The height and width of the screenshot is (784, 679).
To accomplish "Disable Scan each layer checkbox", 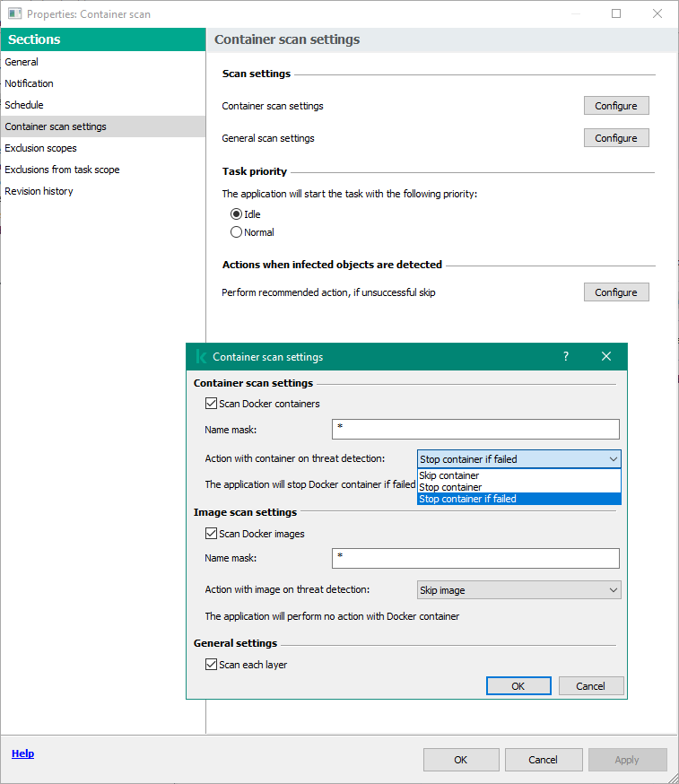I will point(212,665).
